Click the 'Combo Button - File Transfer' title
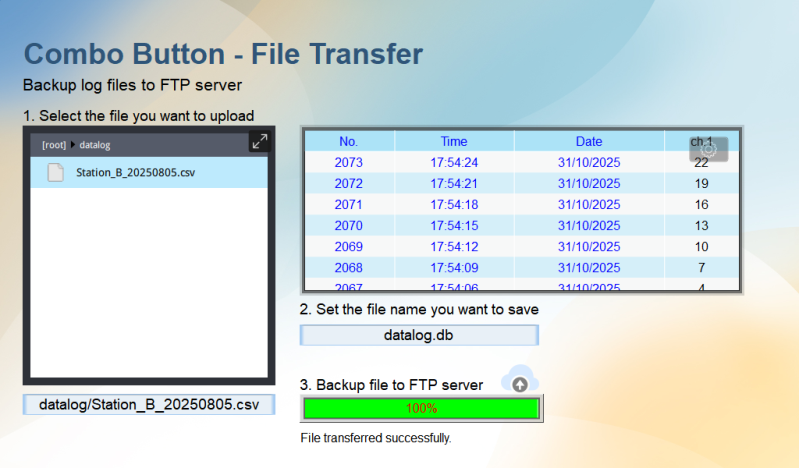799x468 pixels. pos(223,54)
